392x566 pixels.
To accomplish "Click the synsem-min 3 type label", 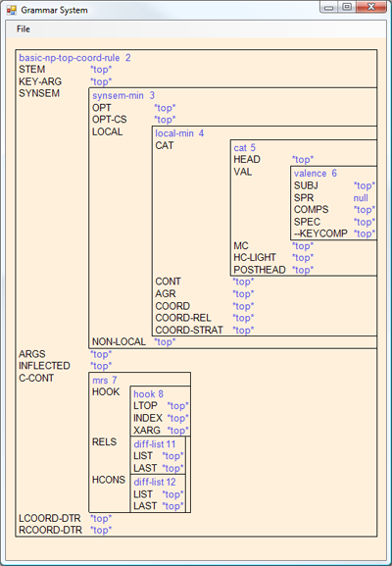I will [123, 96].
